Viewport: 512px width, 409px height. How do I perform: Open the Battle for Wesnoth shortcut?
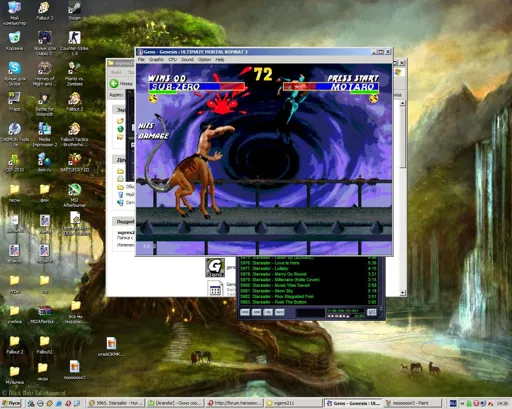click(x=44, y=104)
